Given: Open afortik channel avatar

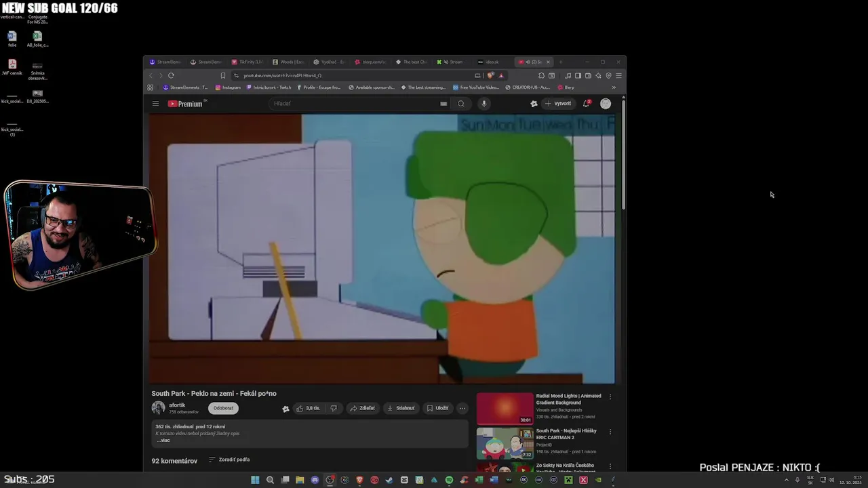Looking at the screenshot, I should (158, 408).
